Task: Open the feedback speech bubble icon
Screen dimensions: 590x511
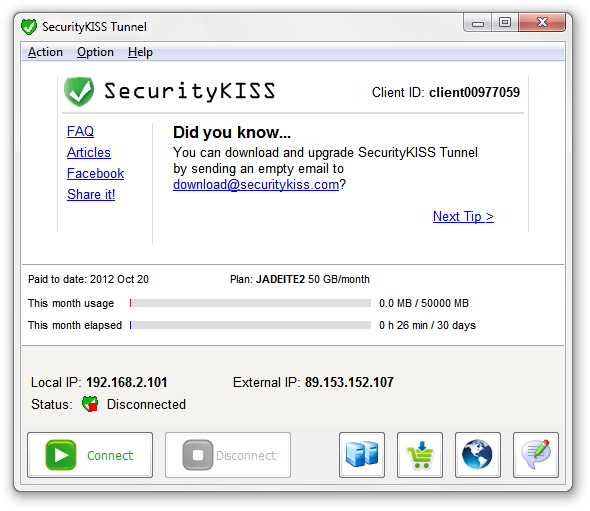Action: (536, 455)
